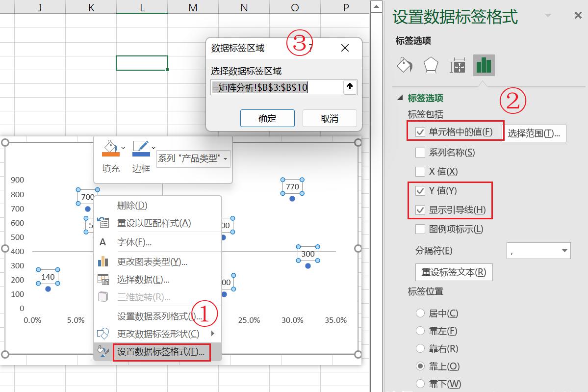Click the vertical scrollbar up arrow

[x=376, y=7]
